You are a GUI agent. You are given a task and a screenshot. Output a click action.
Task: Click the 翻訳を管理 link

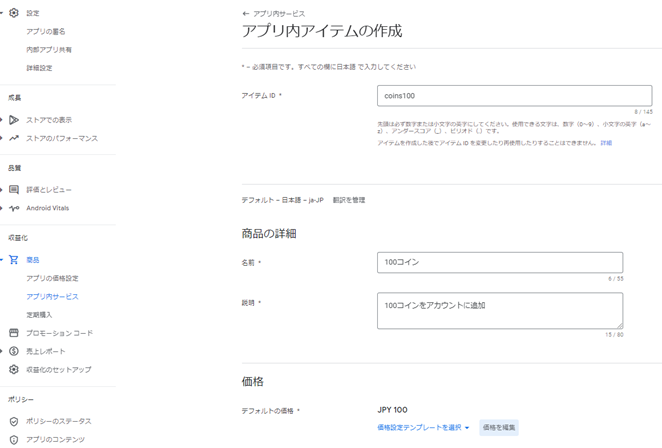point(349,200)
